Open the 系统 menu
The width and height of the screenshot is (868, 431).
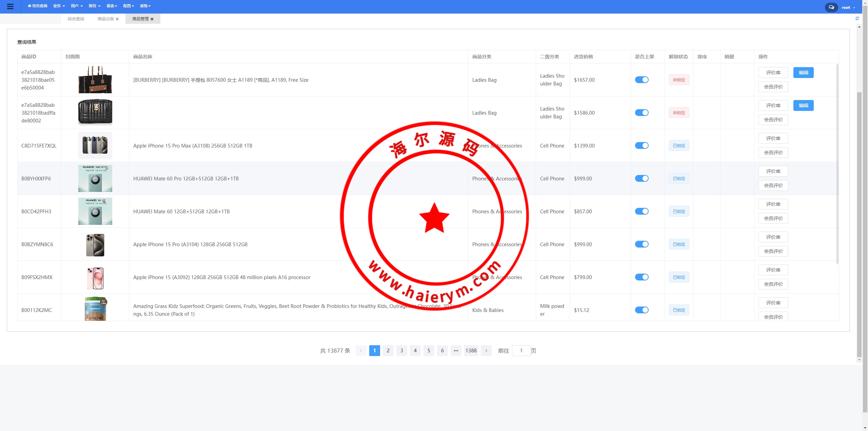coord(145,6)
